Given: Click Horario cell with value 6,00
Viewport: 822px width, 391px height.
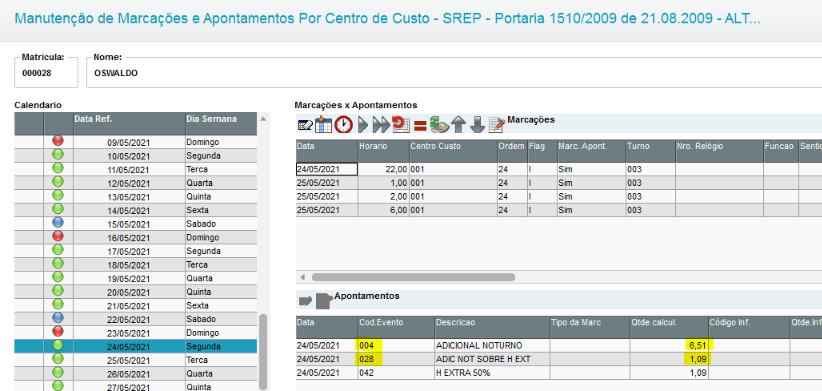Looking at the screenshot, I should (384, 210).
